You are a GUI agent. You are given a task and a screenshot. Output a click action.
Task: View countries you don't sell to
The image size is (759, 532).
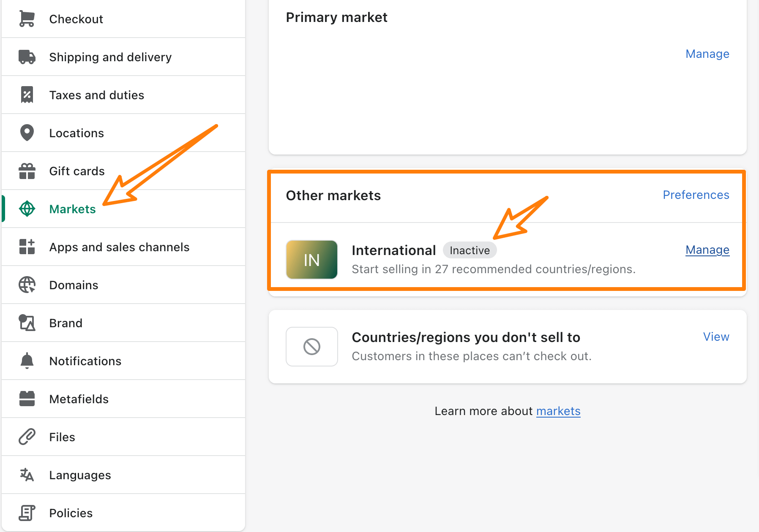click(x=716, y=337)
